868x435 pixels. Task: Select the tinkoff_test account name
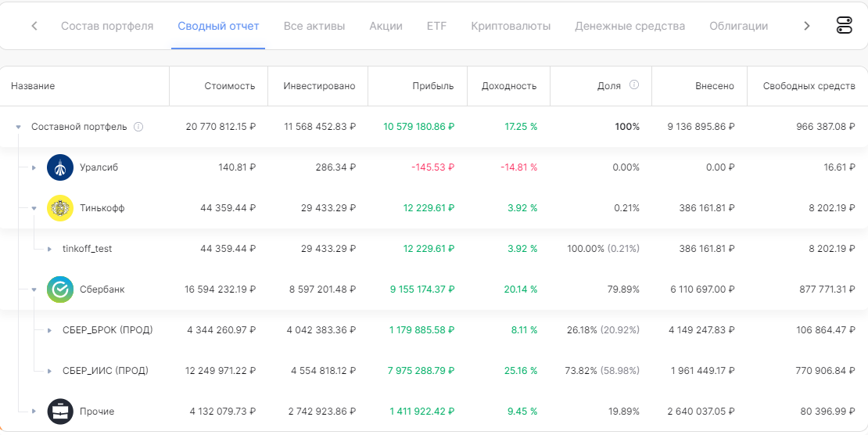click(87, 249)
